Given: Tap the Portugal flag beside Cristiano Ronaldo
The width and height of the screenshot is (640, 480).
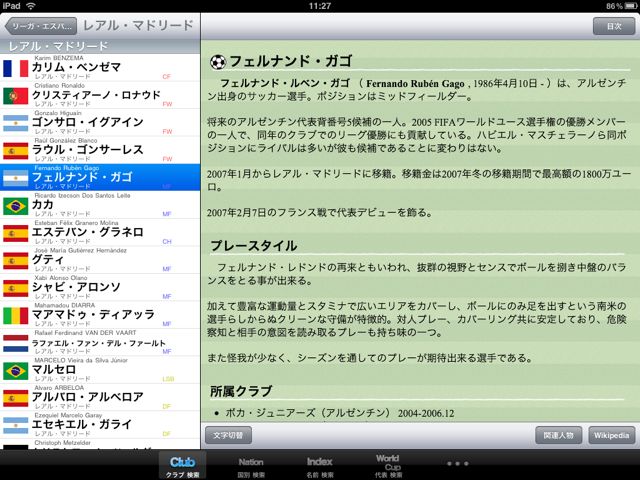Looking at the screenshot, I should click(16, 96).
